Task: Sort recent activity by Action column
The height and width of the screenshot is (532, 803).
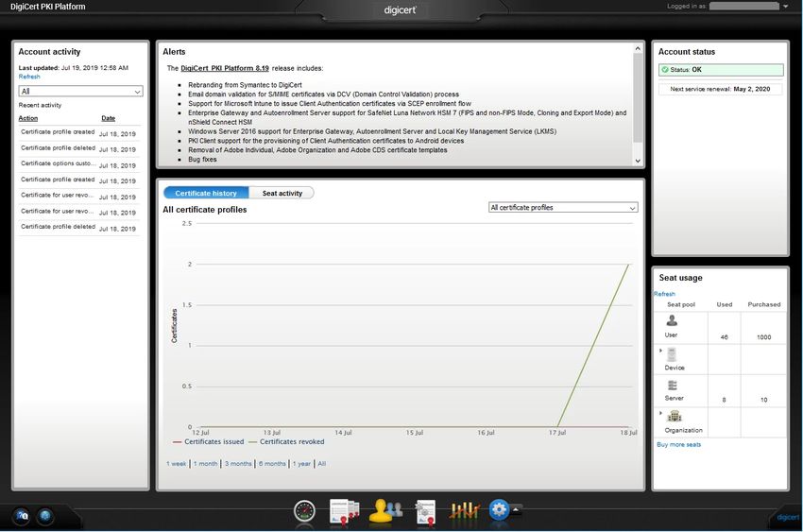Action: 28,118
